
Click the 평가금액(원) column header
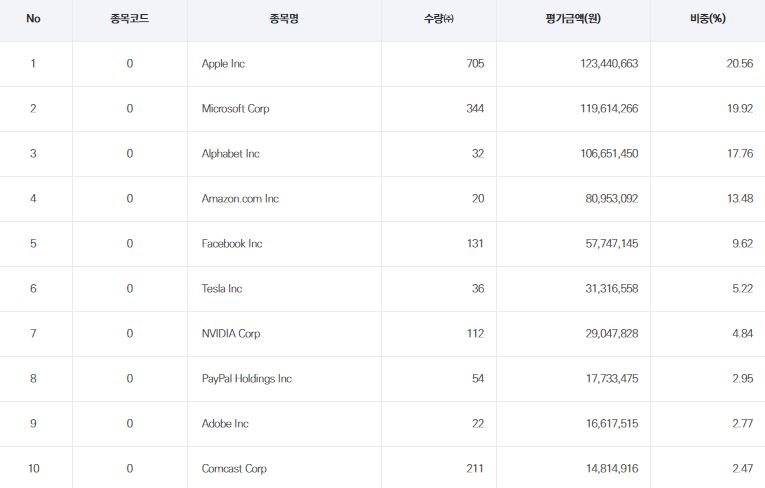573,19
